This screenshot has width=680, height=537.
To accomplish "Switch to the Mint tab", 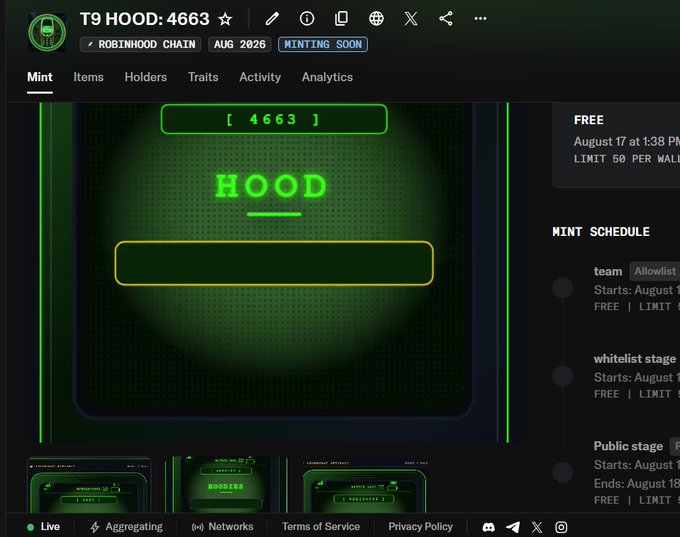I will 40,77.
